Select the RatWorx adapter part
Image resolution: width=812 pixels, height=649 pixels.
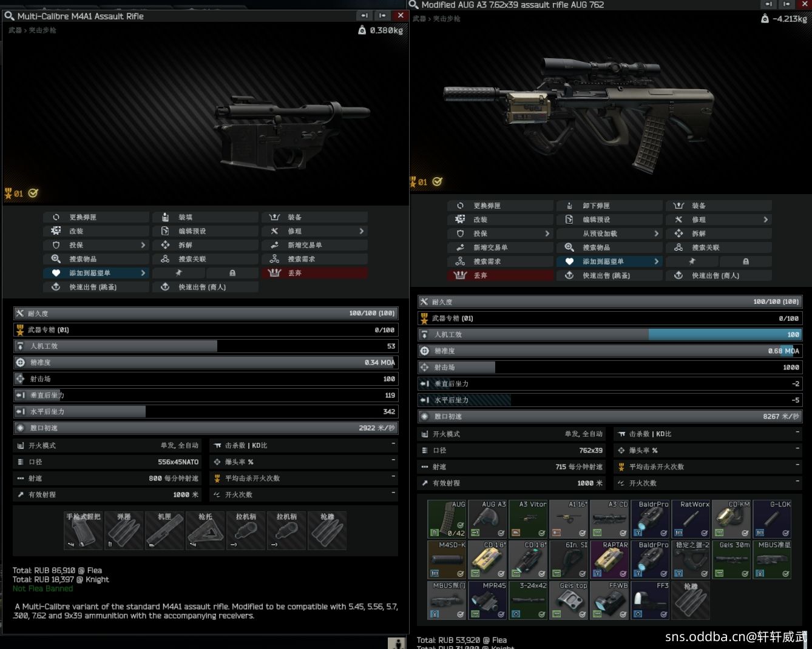tap(691, 519)
